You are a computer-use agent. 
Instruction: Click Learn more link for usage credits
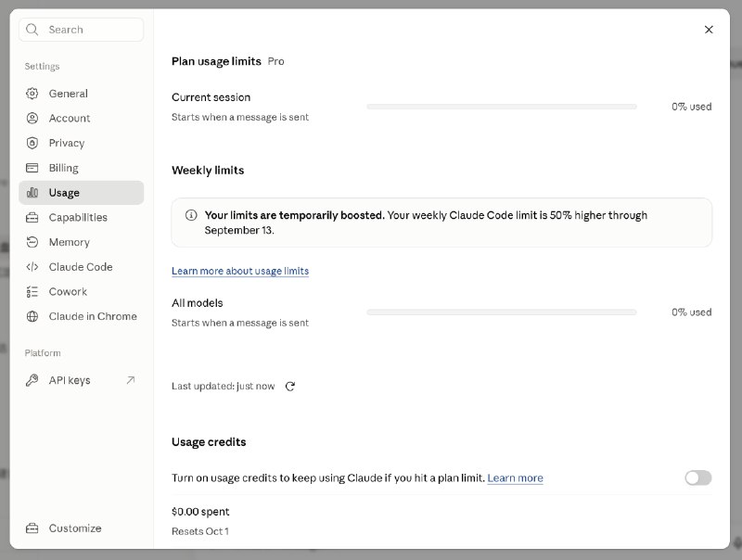click(x=516, y=477)
